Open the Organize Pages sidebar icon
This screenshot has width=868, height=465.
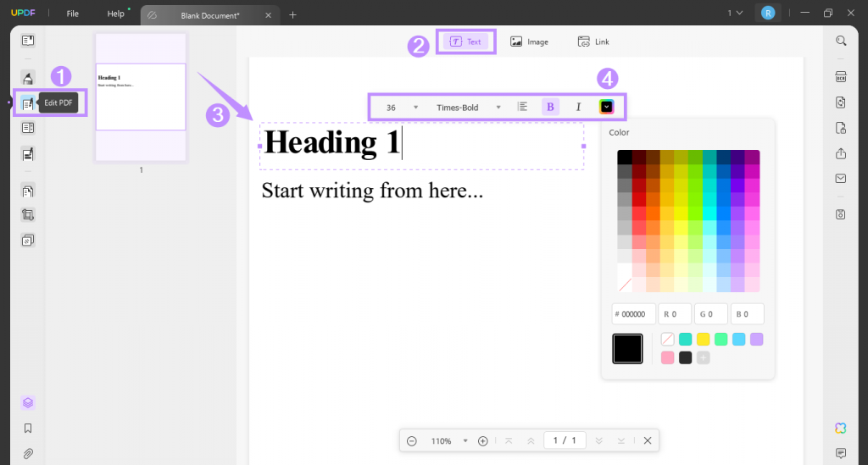coord(28,191)
